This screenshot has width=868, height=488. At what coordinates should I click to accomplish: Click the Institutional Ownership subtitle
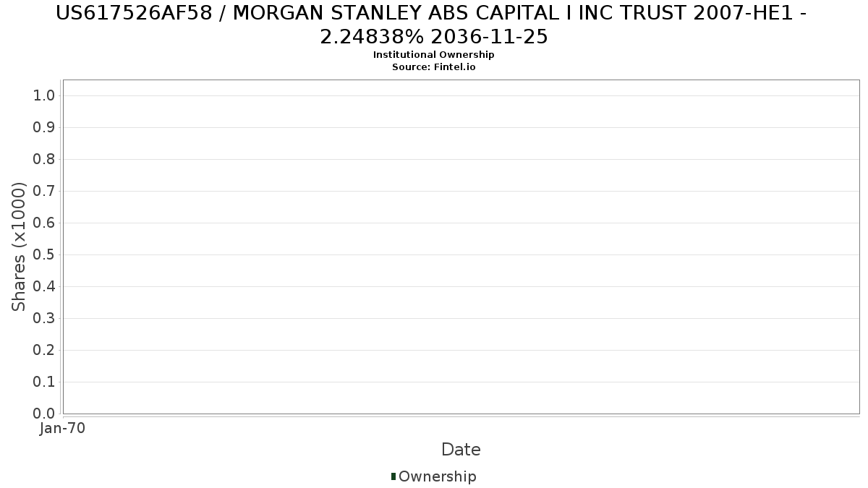(434, 55)
